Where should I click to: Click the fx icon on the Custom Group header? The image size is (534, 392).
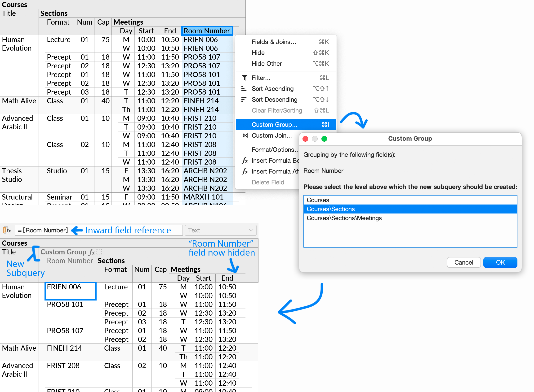[x=92, y=252]
